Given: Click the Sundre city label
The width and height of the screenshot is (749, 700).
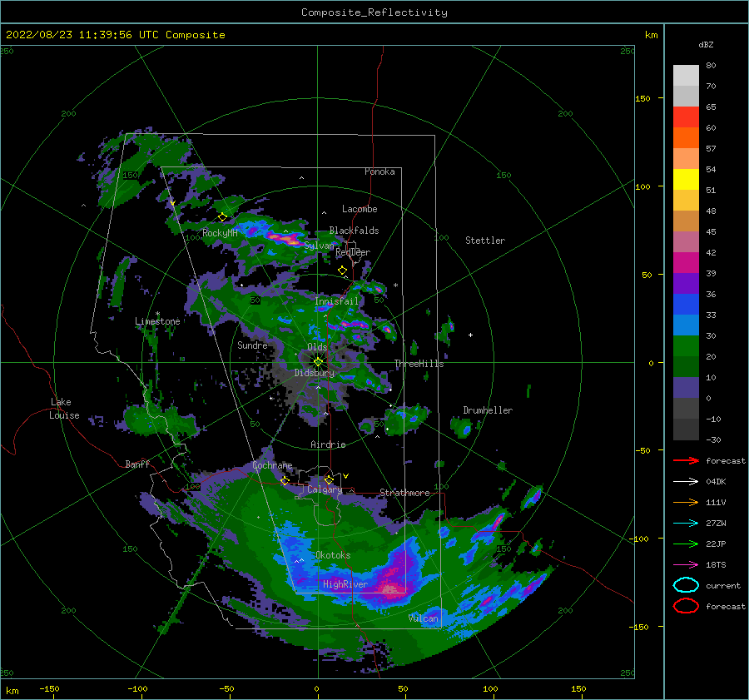Looking at the screenshot, I should (x=252, y=345).
